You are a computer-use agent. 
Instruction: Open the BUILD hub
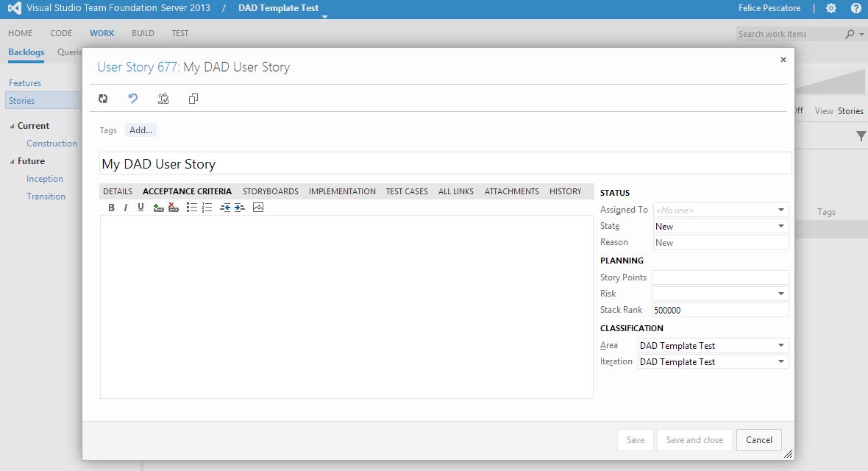tap(143, 33)
